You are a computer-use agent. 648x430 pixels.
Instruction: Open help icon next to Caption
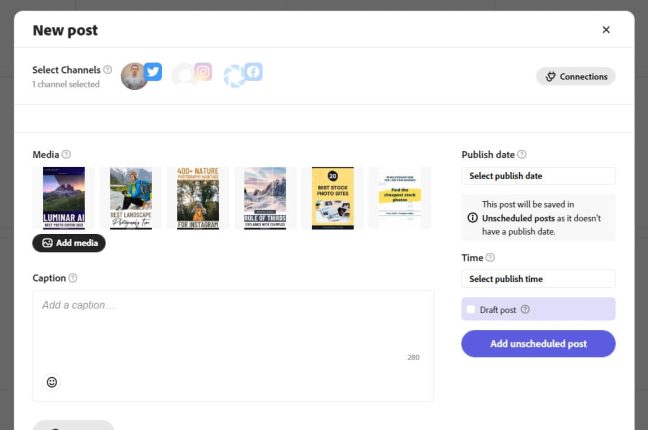coord(73,278)
